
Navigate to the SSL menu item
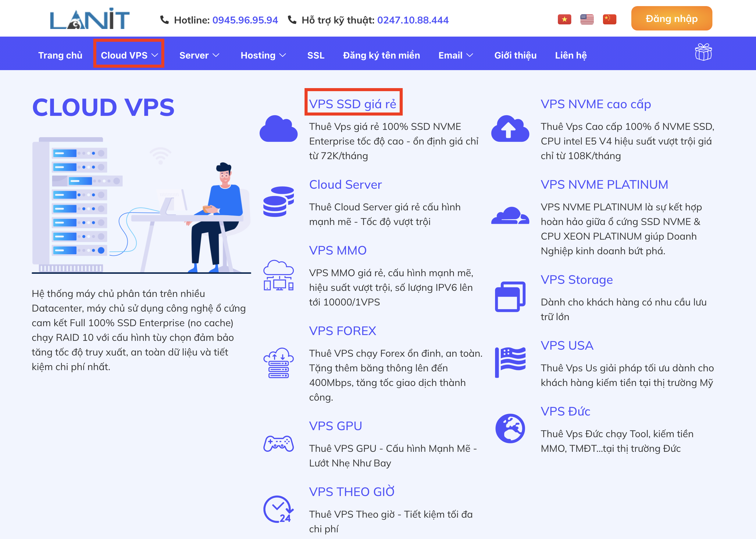click(x=315, y=55)
